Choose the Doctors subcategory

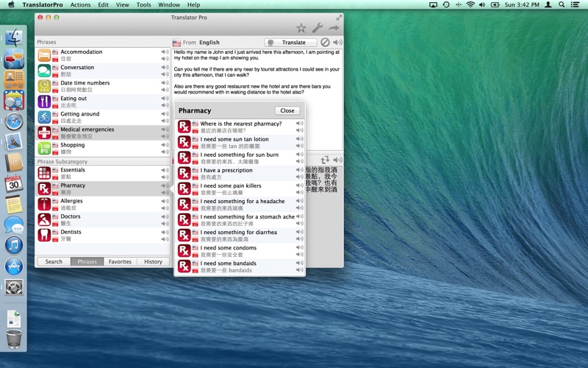(x=71, y=216)
